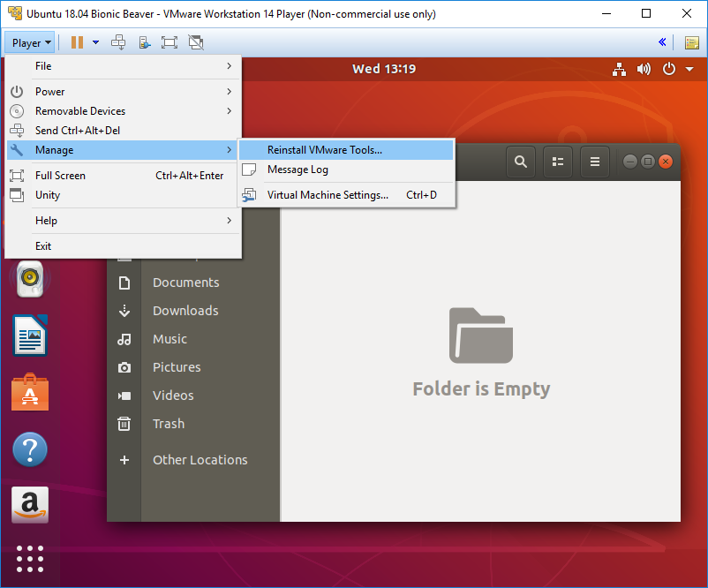Pause the virtual machine with the pause icon
This screenshot has width=708, height=588.
click(77, 42)
